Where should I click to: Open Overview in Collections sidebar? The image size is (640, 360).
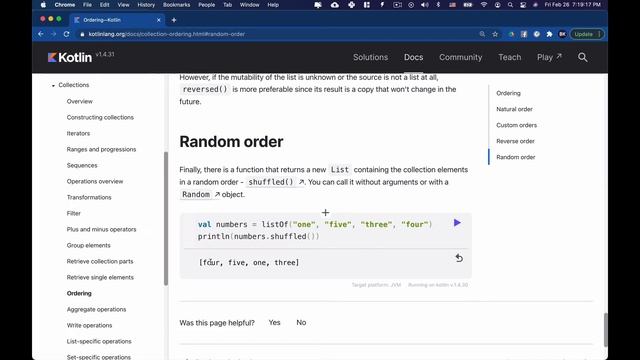coord(80,101)
